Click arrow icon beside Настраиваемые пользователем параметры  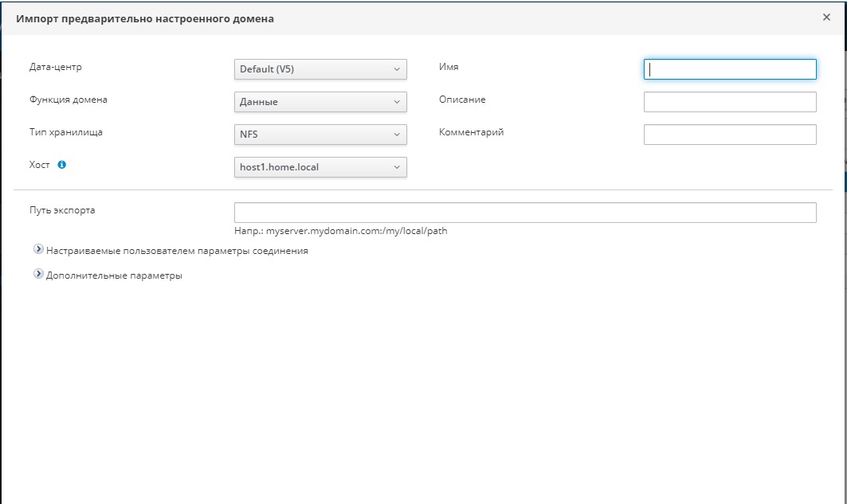click(38, 249)
